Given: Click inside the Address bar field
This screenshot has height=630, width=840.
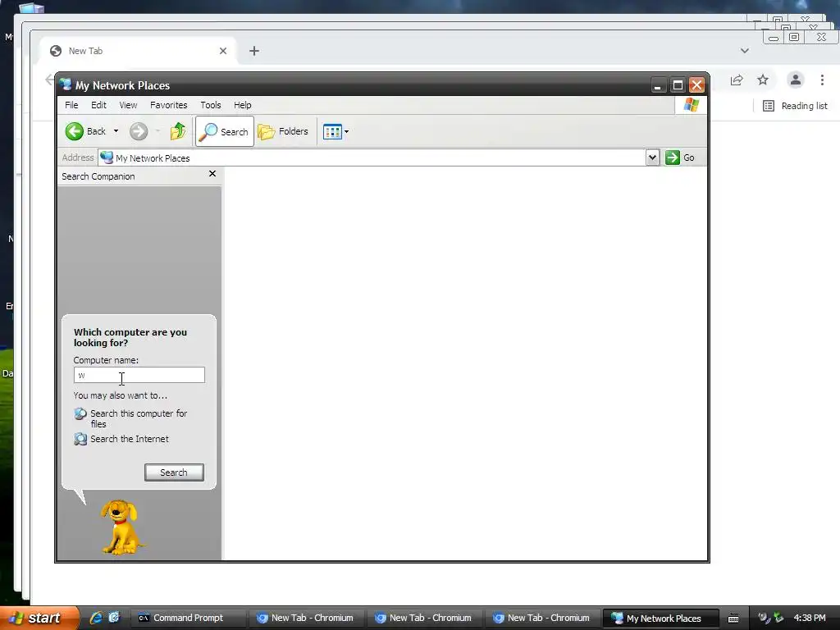Looking at the screenshot, I should [372, 157].
